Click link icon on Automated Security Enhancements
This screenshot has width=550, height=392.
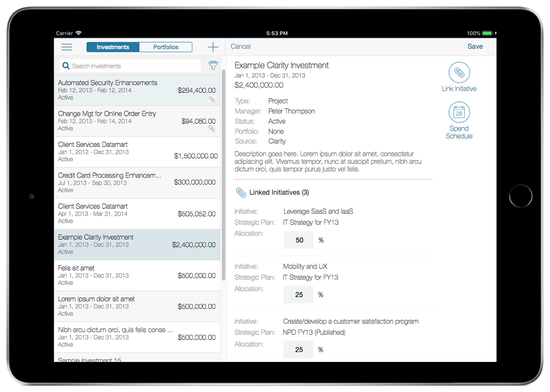point(212,99)
